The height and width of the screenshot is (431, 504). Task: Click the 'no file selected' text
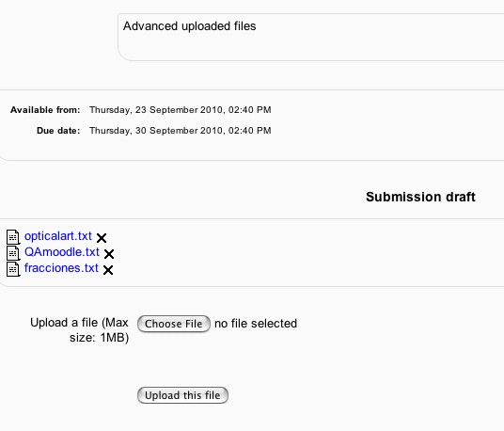[x=256, y=324]
